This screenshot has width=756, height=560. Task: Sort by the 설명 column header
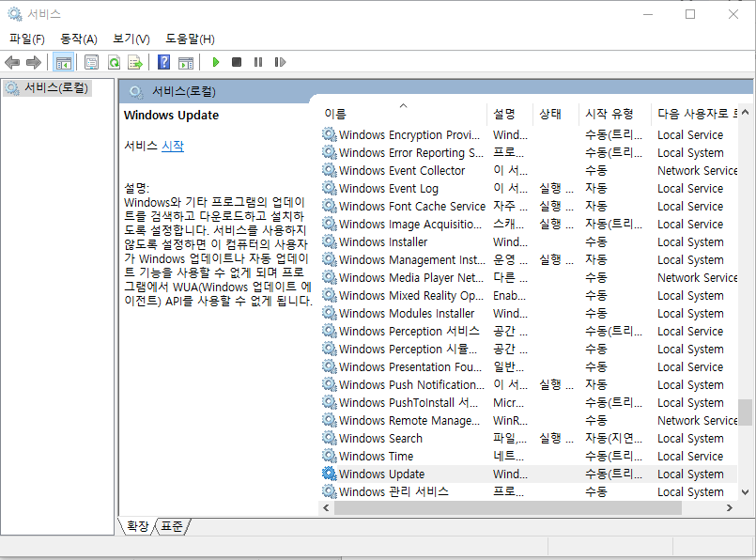click(510, 114)
